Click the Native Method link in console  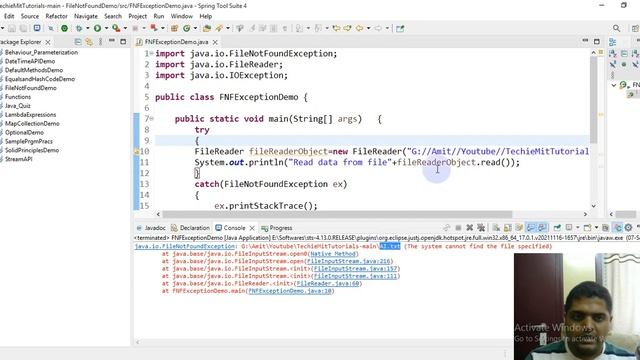(333, 253)
